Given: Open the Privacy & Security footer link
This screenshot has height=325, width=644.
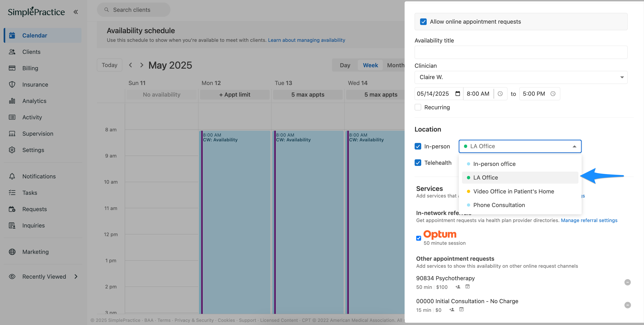Looking at the screenshot, I should pyautogui.click(x=194, y=320).
